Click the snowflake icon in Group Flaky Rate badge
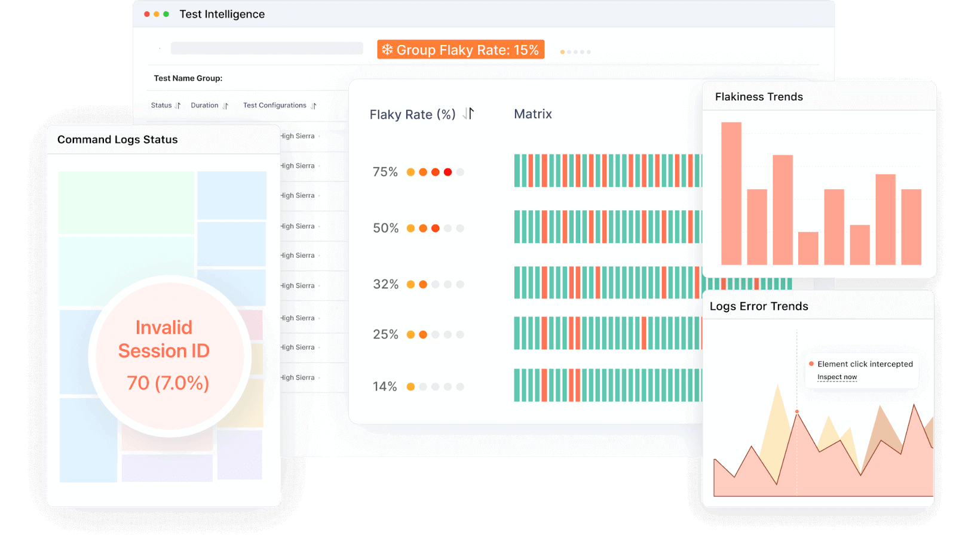The height and width of the screenshot is (560, 956). click(x=387, y=50)
